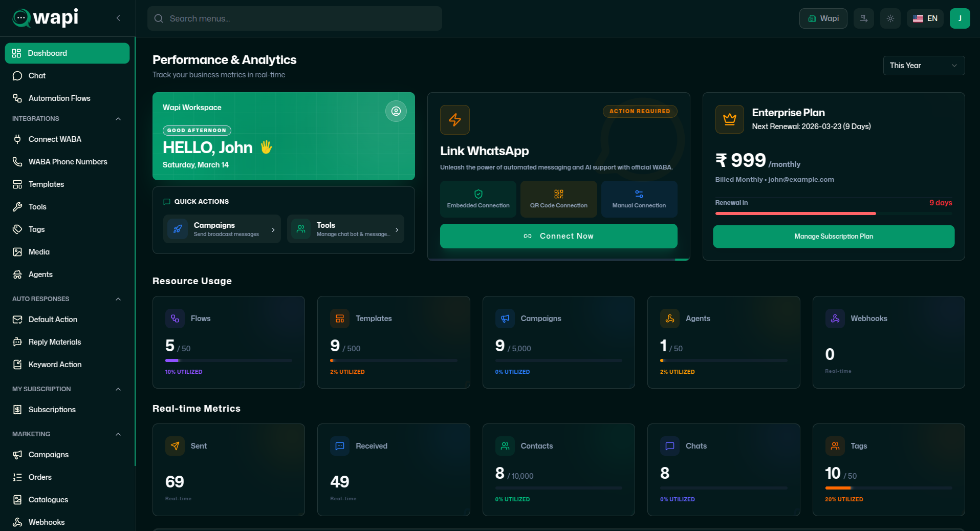Open the EN language selector
980x531 pixels.
click(x=925, y=18)
